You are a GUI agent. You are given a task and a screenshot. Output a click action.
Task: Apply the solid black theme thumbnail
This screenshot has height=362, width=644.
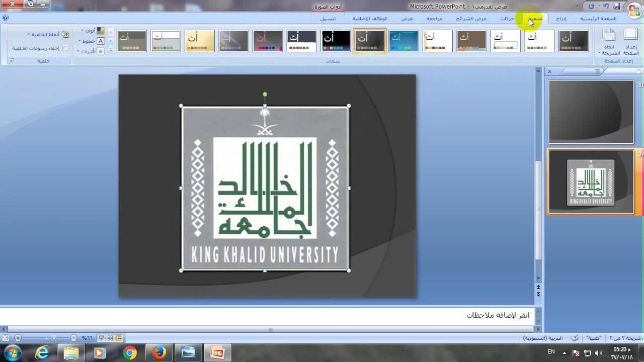[336, 41]
